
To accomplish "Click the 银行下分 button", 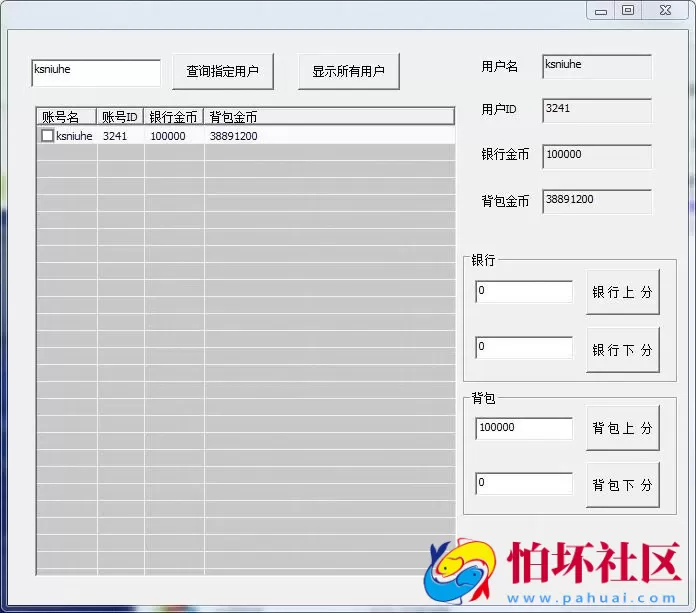I will pyautogui.click(x=622, y=350).
